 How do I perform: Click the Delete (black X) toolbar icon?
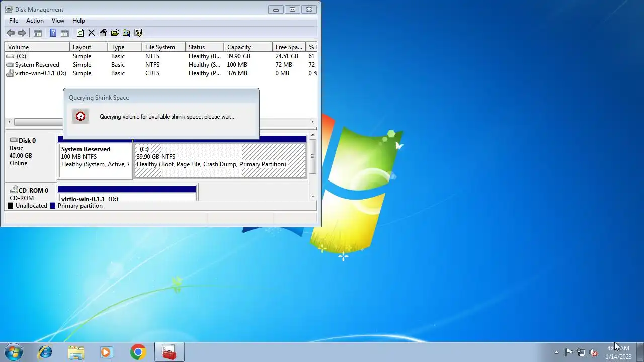point(92,33)
